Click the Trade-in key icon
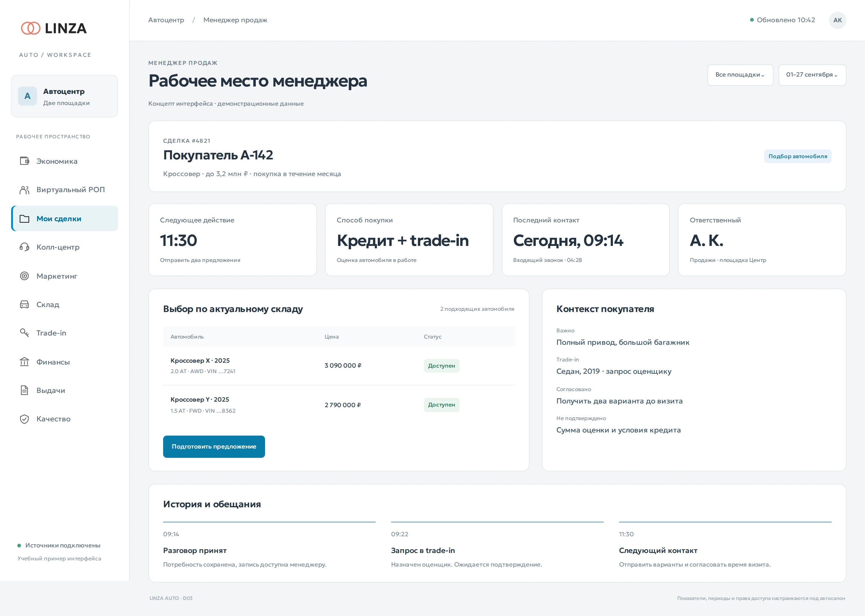Image resolution: width=865 pixels, height=616 pixels. pyautogui.click(x=24, y=333)
